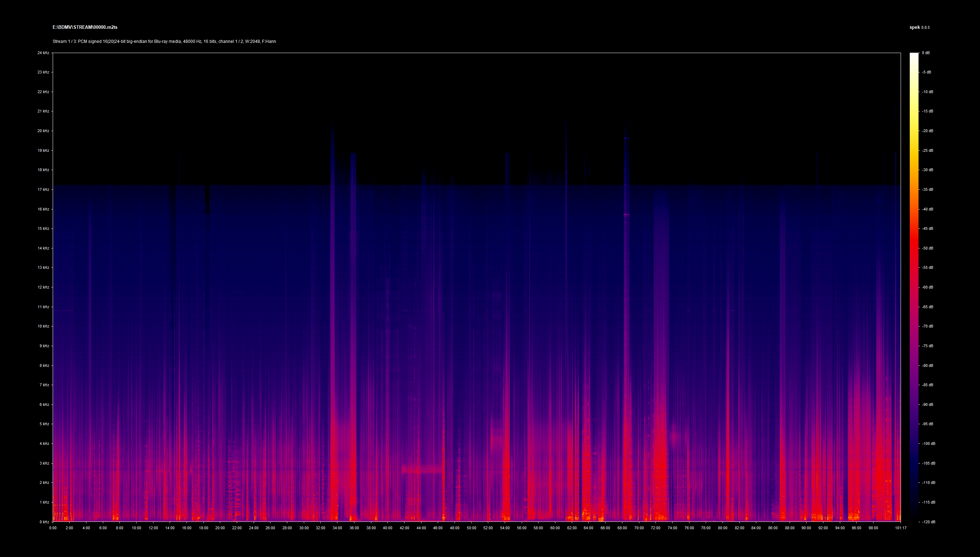Click the -50 dB label on color scale

click(927, 248)
